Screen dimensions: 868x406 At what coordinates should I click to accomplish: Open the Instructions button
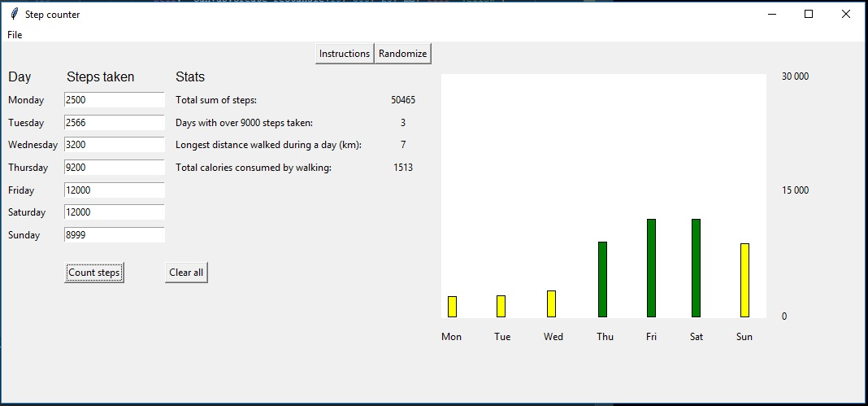tap(345, 54)
